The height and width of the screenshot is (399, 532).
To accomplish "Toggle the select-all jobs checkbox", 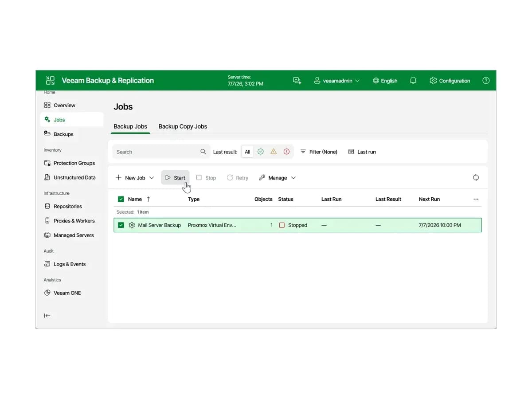I will tap(121, 199).
